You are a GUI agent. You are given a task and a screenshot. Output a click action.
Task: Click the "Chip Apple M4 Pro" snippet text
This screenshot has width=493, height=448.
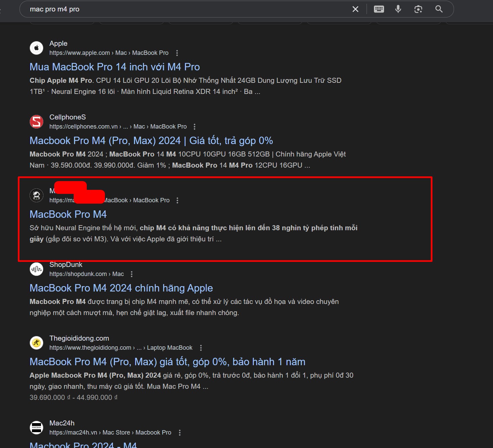[185, 86]
